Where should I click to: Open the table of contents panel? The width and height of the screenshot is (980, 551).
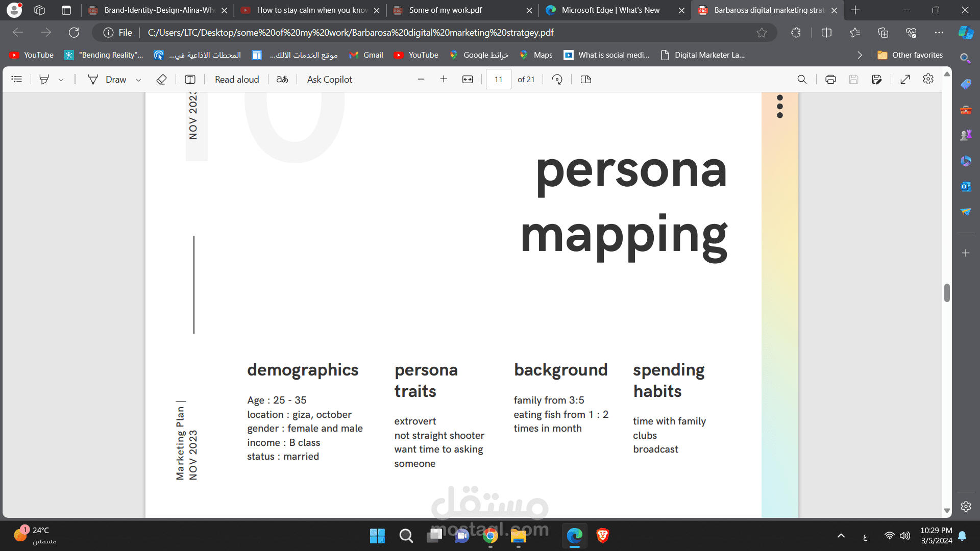(x=17, y=79)
